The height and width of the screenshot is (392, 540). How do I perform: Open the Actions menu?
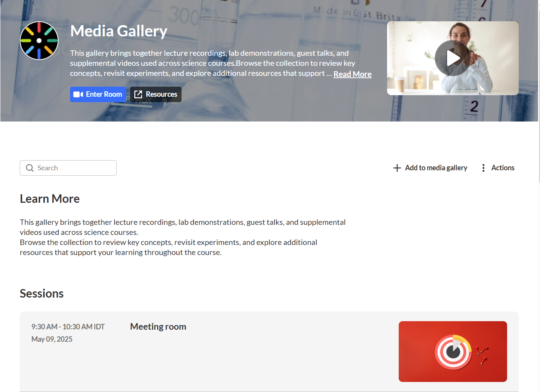point(497,168)
